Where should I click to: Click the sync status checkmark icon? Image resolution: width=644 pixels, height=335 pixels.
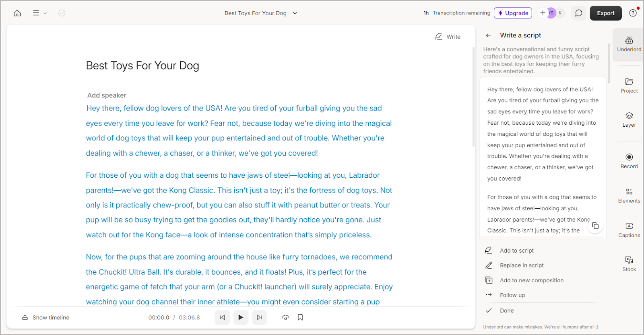point(62,13)
